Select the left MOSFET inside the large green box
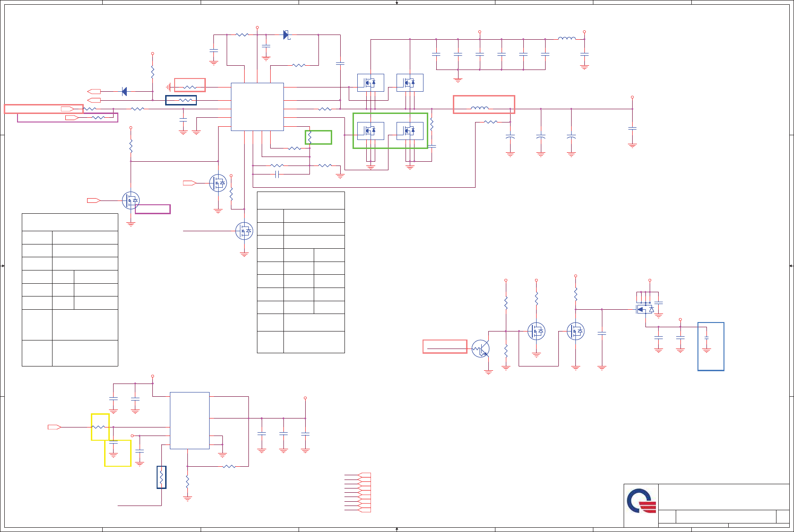 (371, 131)
